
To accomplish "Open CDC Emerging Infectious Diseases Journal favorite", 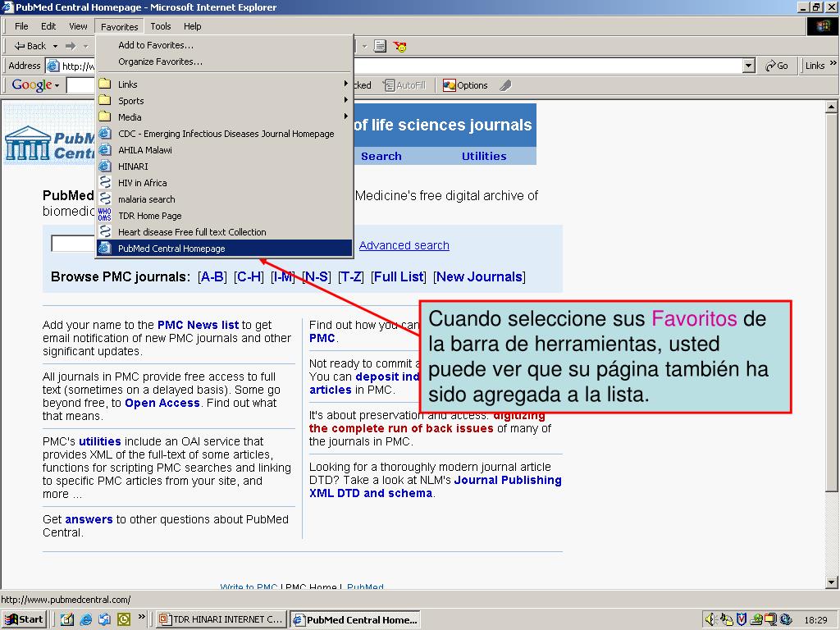I will (225, 134).
